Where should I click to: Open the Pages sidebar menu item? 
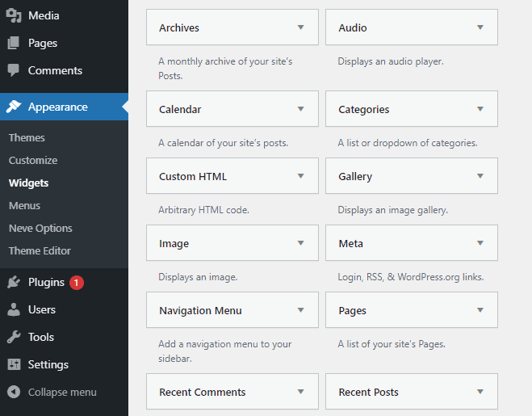coord(64,43)
